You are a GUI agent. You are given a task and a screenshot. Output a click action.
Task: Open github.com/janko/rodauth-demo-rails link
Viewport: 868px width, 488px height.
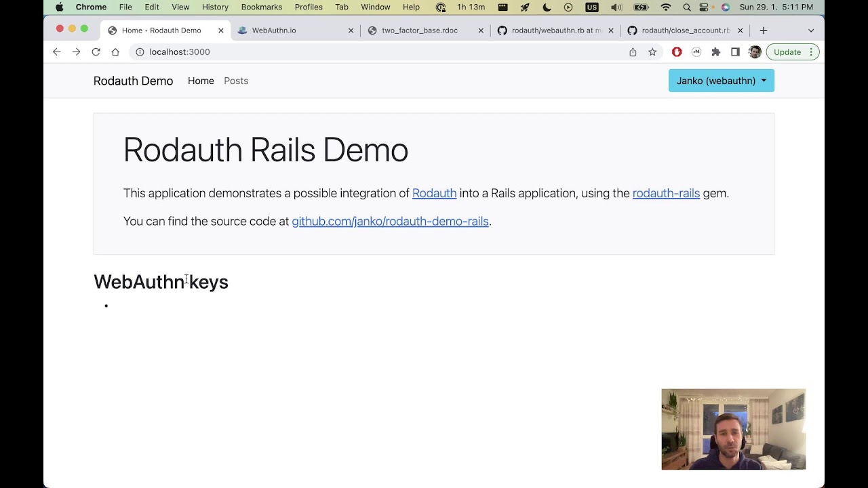(x=390, y=221)
